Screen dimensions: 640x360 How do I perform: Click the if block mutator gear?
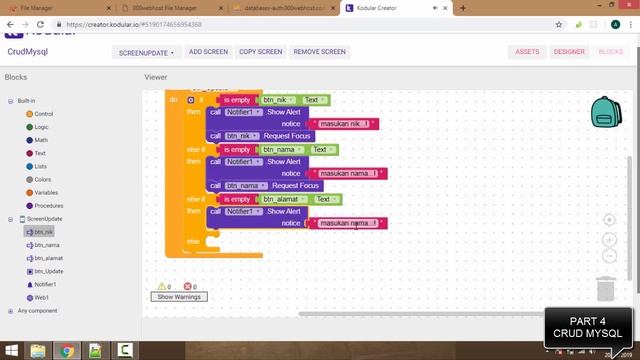[191, 100]
